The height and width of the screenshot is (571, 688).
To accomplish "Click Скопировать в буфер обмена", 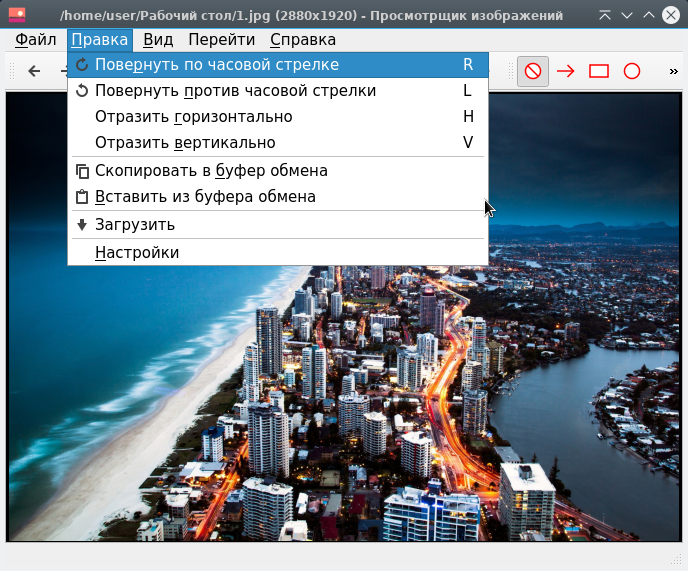I will (211, 171).
